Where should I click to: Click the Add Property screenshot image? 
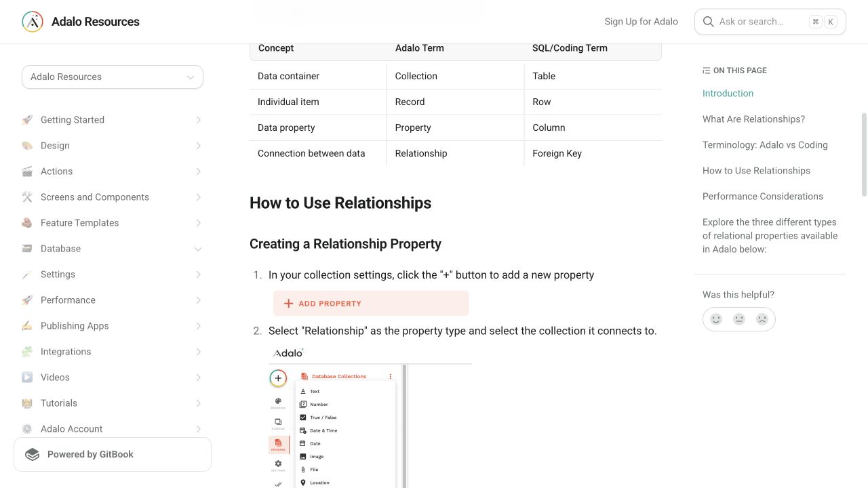coord(371,303)
